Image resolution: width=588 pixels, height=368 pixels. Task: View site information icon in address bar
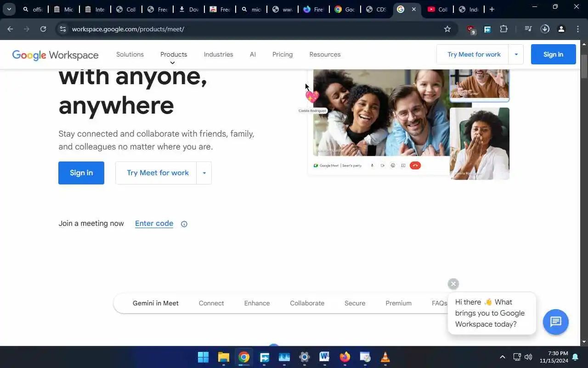pyautogui.click(x=63, y=29)
